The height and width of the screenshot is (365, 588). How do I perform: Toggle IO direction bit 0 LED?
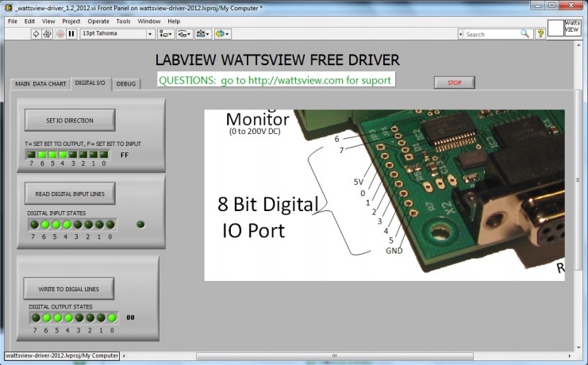(x=104, y=154)
